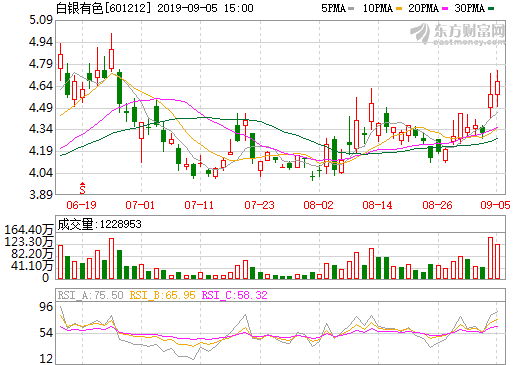Click the 3.89 price axis label

(41, 194)
